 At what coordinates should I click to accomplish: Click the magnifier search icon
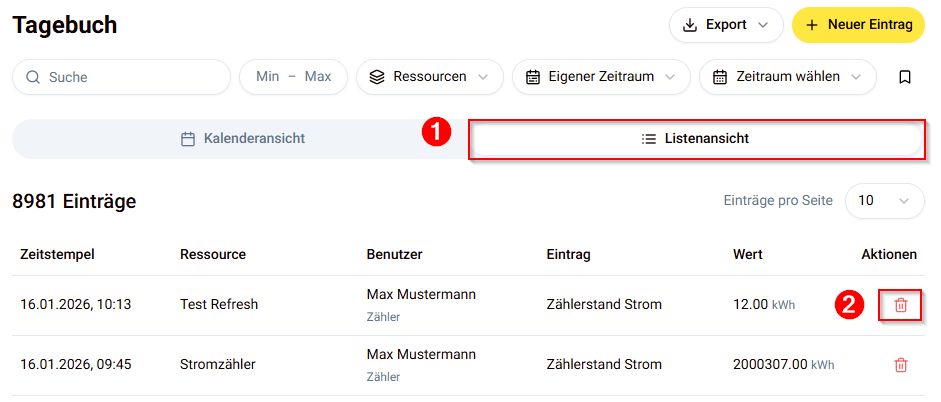coord(33,77)
